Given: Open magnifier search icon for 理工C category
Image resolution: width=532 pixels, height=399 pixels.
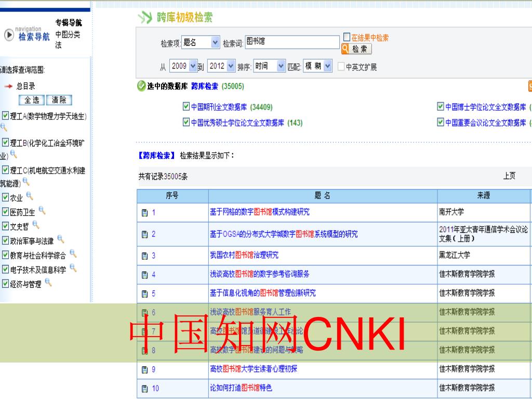Looking at the screenshot, I should (26, 182).
